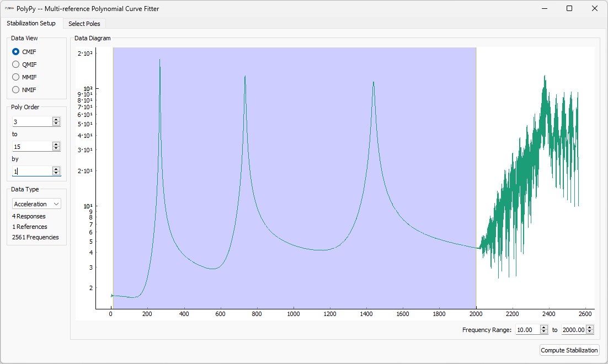
Task: Select the MMIF data view option
Action: click(x=17, y=77)
